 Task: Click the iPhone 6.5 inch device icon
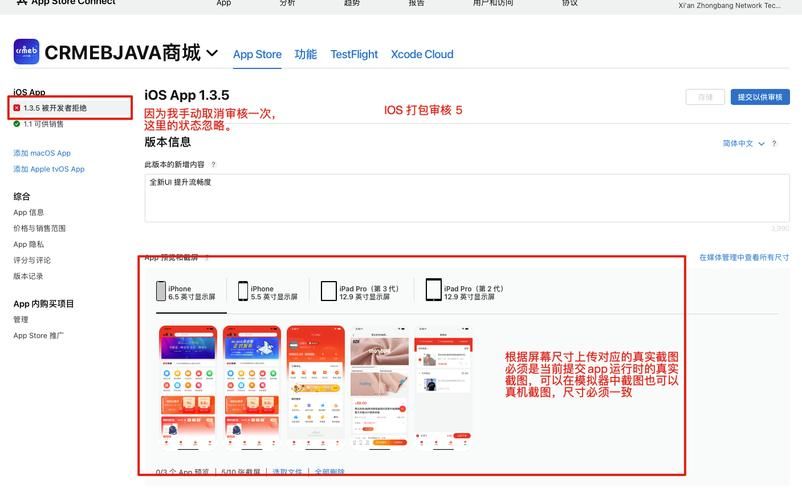[161, 291]
